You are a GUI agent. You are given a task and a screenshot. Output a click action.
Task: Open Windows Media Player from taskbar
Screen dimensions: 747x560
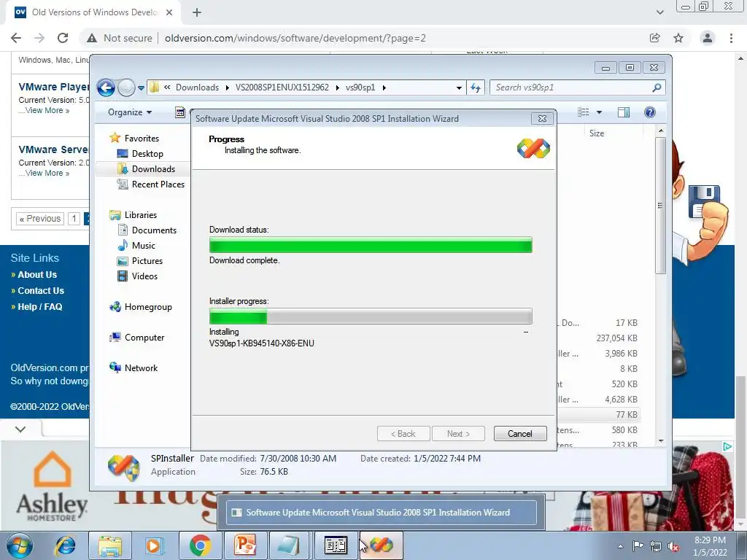155,545
